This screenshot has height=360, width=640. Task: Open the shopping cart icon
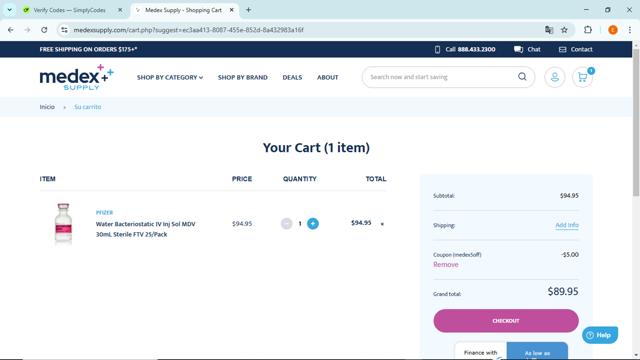tap(582, 77)
